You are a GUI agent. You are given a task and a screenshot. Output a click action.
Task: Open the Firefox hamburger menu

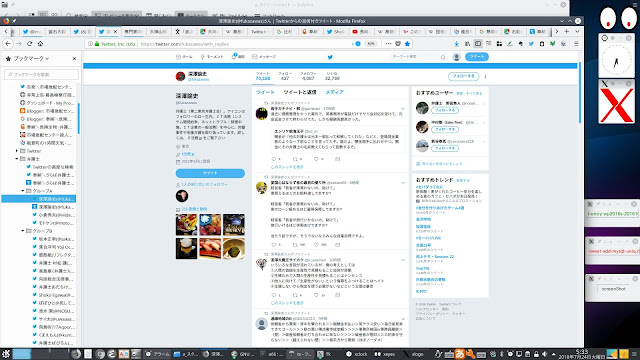(x=576, y=44)
